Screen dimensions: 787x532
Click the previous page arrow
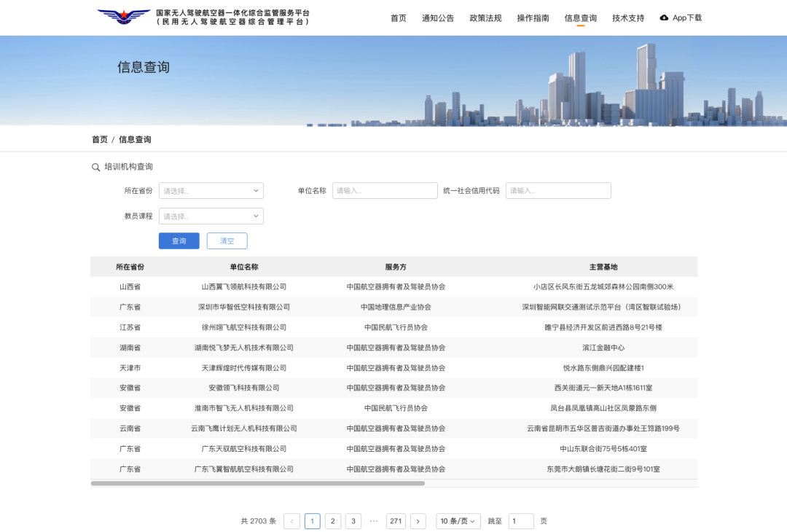click(291, 521)
